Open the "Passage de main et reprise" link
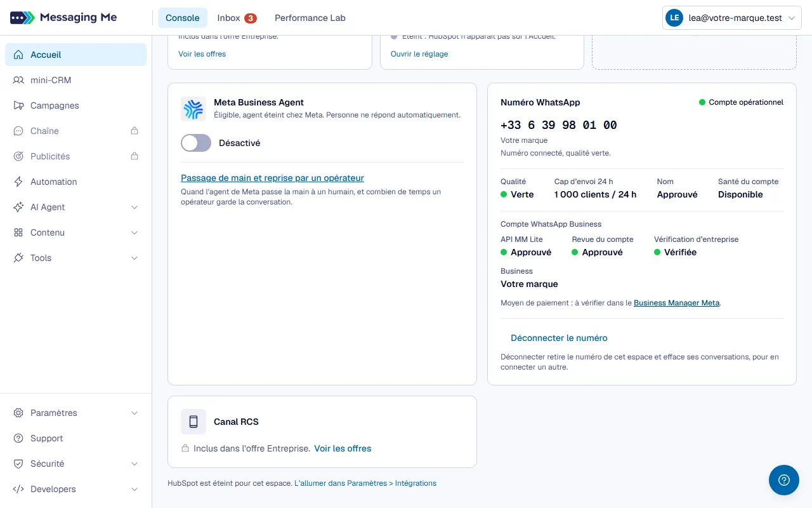 pos(272,178)
